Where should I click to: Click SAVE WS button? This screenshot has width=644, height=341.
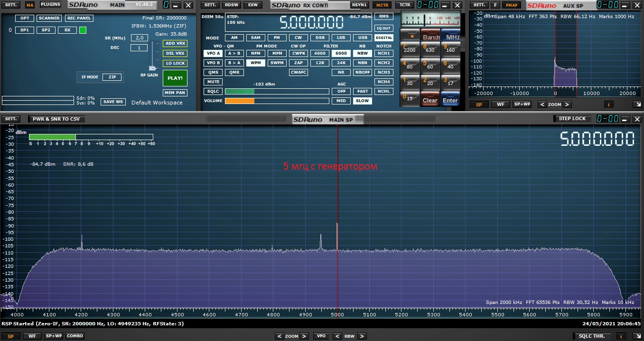point(113,102)
